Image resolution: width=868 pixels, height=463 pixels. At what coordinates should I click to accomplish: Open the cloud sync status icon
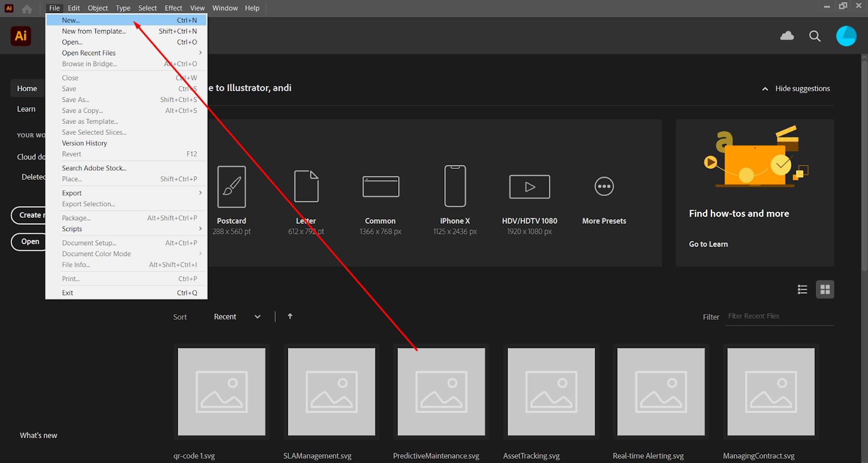tap(787, 36)
